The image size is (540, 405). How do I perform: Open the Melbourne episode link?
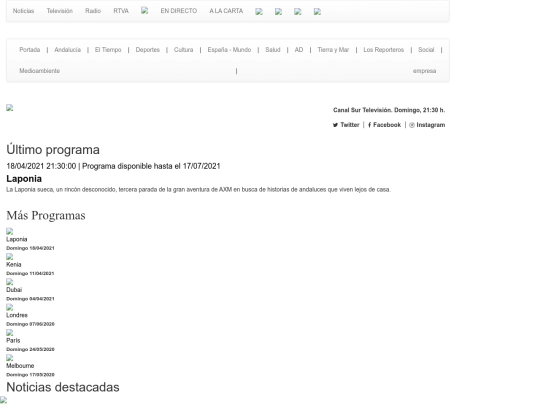point(20,366)
